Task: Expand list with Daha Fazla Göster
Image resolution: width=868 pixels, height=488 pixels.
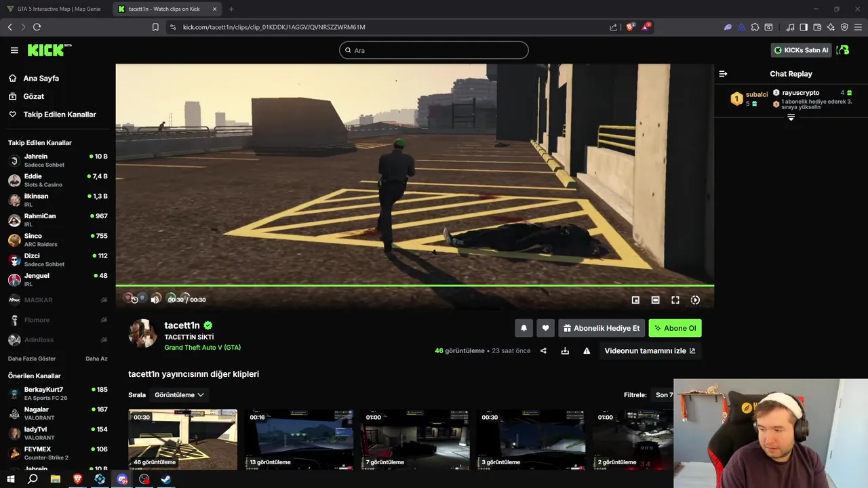Action: pyautogui.click(x=32, y=359)
